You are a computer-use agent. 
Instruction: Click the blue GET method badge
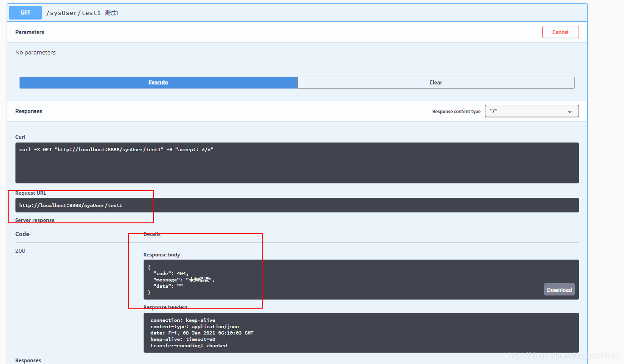25,13
